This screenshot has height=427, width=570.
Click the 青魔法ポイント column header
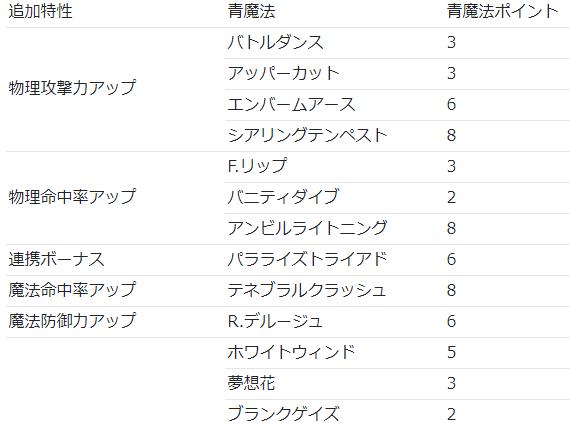(502, 11)
